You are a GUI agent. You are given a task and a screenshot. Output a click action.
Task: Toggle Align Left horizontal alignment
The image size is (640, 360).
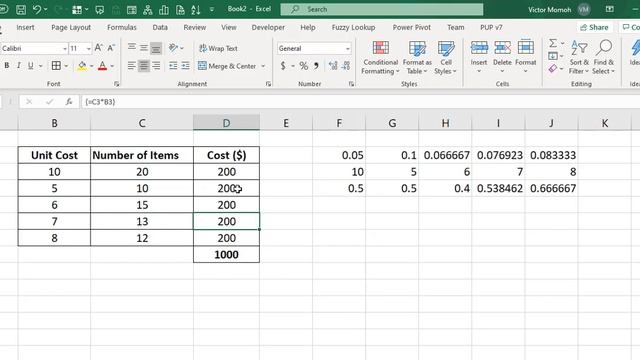click(131, 66)
